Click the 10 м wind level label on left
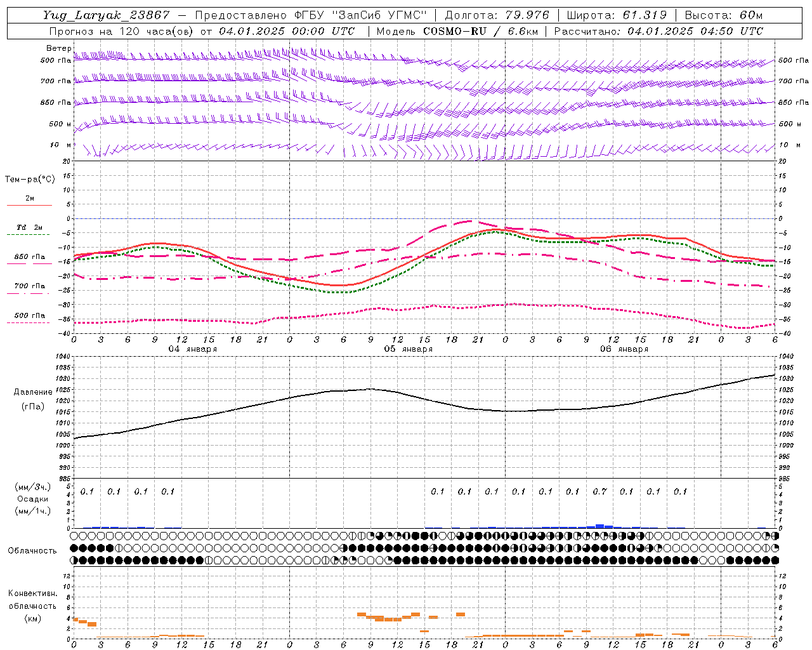This screenshot has height=650, width=812. 61,145
